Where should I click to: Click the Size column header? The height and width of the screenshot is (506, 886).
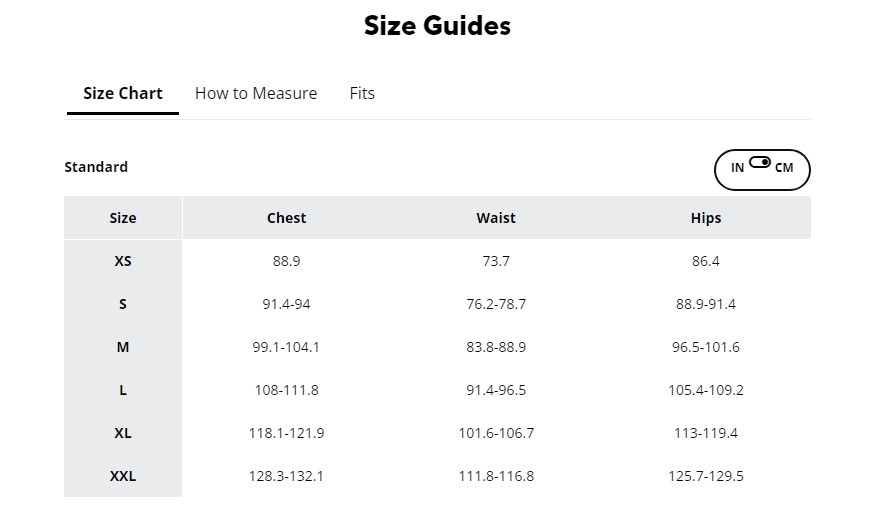click(x=123, y=218)
